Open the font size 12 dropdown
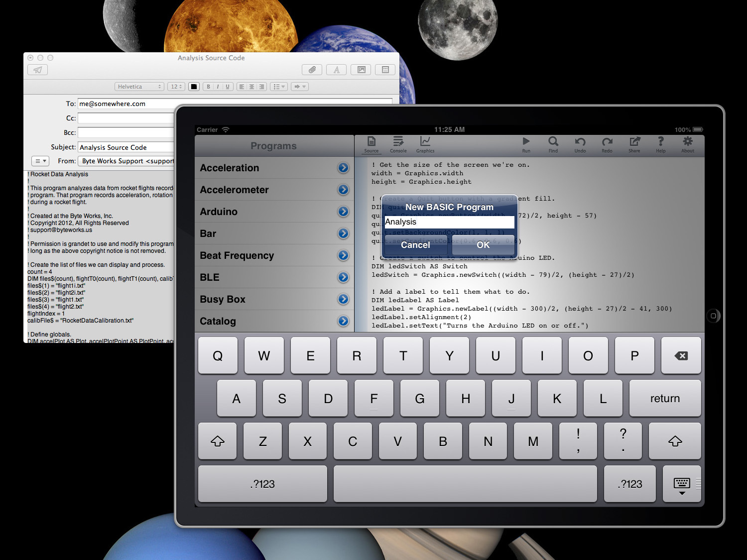 coord(176,87)
